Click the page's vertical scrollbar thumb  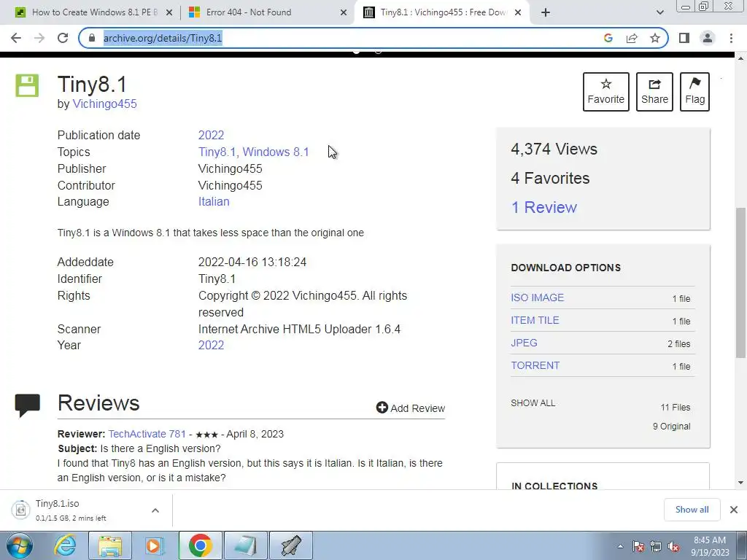[x=740, y=283]
